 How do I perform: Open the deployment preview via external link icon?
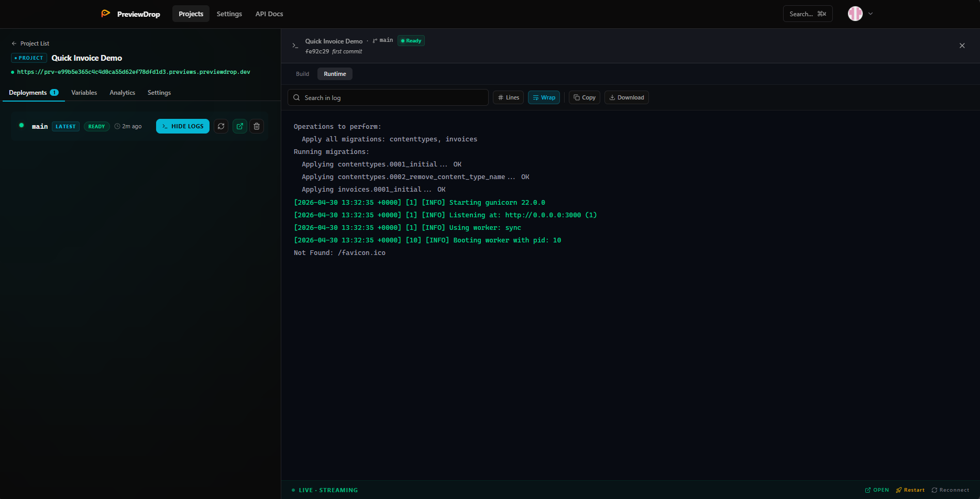[239, 126]
